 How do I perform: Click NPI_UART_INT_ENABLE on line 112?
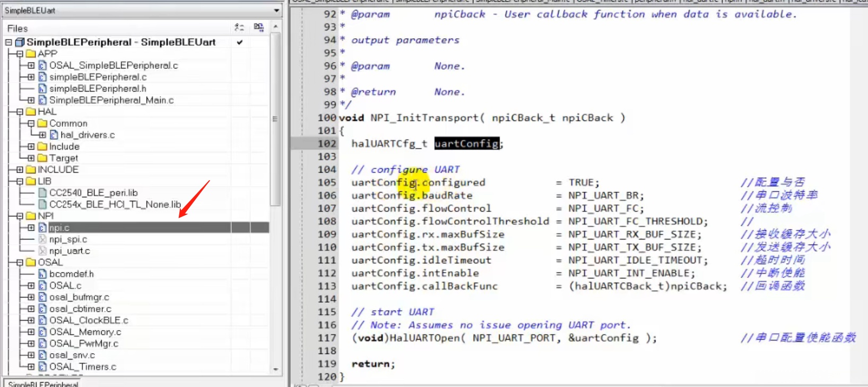click(x=629, y=274)
